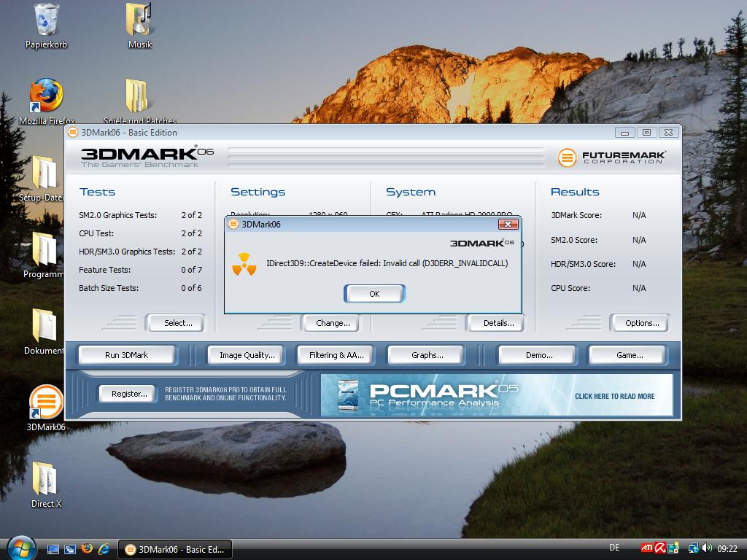Open the Musik folder on the desktop
Viewport: 747px width, 560px height.
[x=139, y=26]
